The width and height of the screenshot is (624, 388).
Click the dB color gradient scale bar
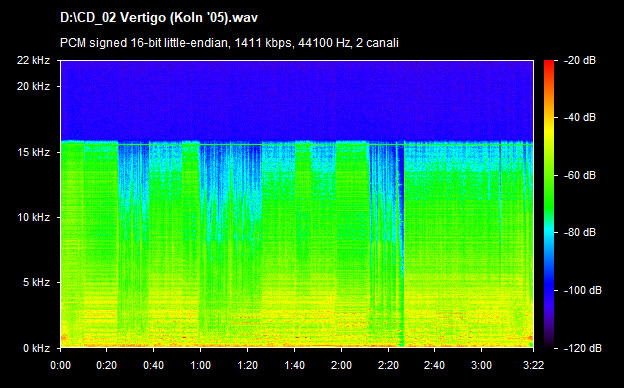549,204
